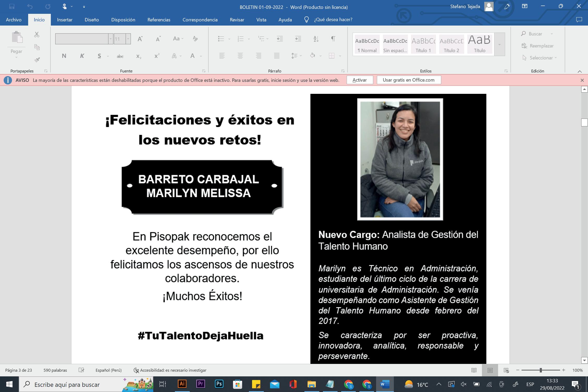
Task: Toggle bold formatting (N) button
Action: pyautogui.click(x=64, y=56)
